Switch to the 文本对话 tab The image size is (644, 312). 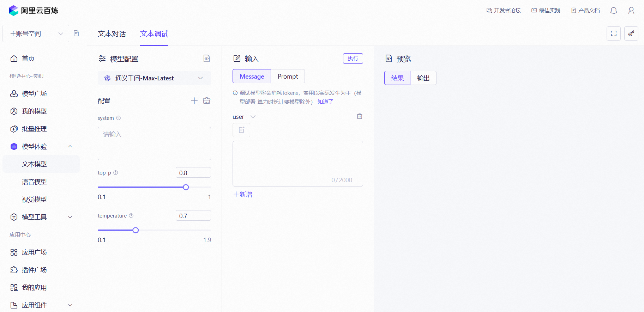[x=112, y=34]
